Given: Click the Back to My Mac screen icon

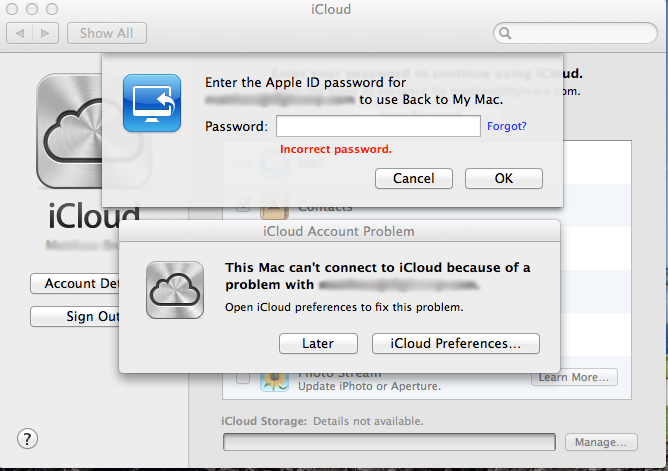Looking at the screenshot, I should [x=152, y=103].
